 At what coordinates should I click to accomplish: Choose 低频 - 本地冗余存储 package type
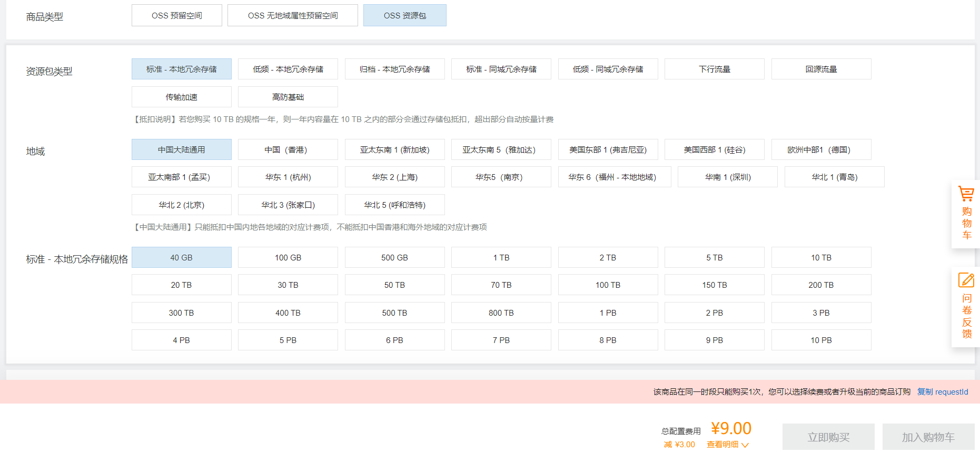tap(288, 69)
